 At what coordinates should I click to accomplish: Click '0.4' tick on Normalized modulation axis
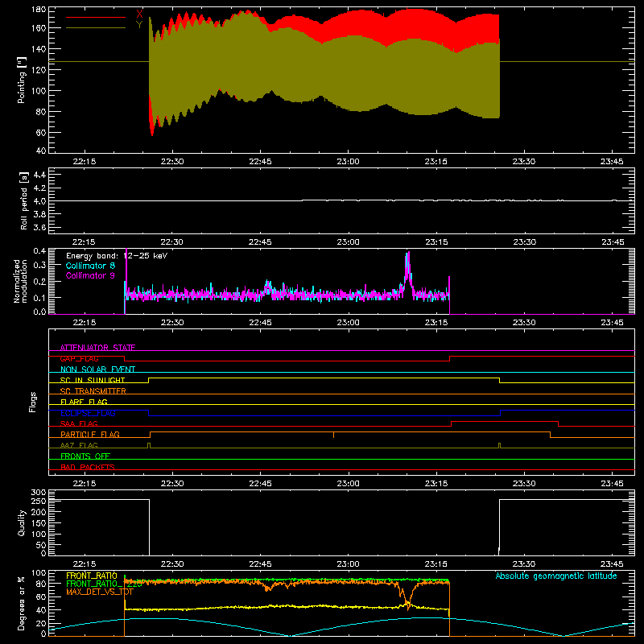pyautogui.click(x=39, y=251)
